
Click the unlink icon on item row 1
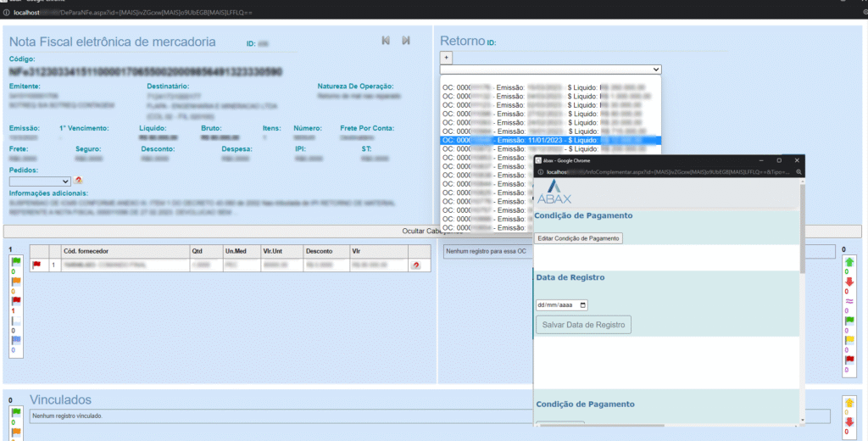pos(415,265)
